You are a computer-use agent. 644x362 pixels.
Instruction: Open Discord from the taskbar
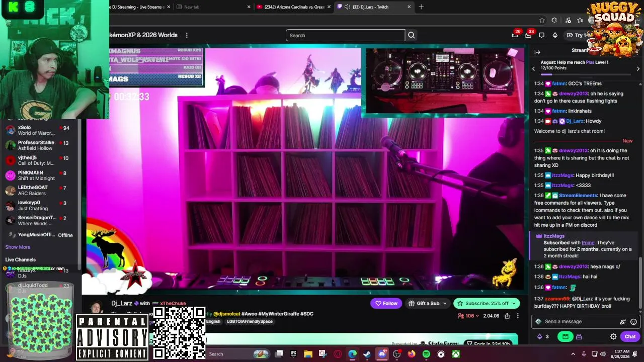tap(382, 354)
